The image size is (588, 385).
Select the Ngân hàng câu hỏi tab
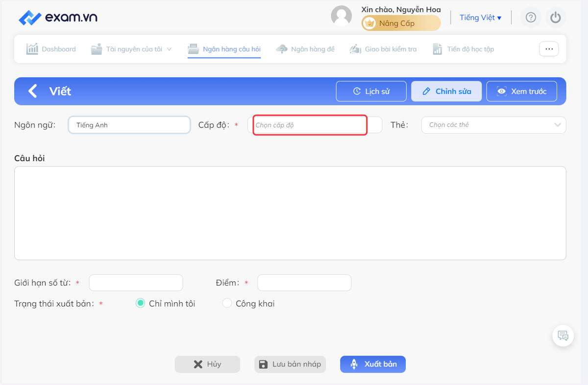[224, 49]
